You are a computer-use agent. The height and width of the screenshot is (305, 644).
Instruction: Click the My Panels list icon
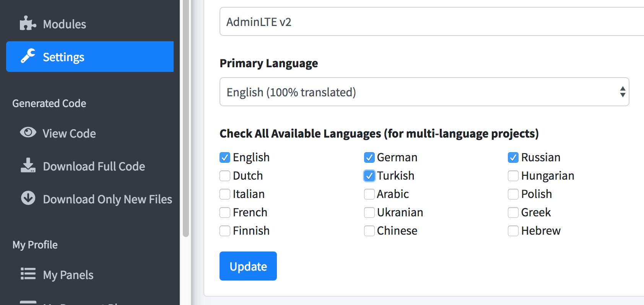click(28, 274)
